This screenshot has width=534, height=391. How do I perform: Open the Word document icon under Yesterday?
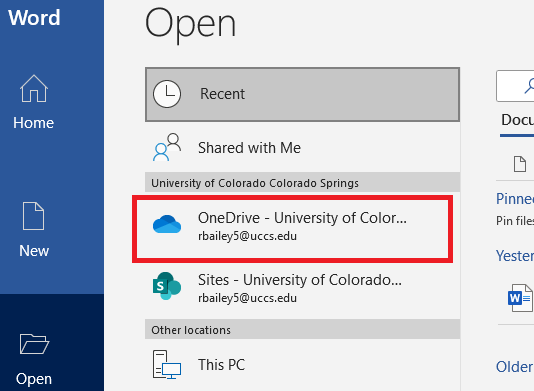pos(520,298)
